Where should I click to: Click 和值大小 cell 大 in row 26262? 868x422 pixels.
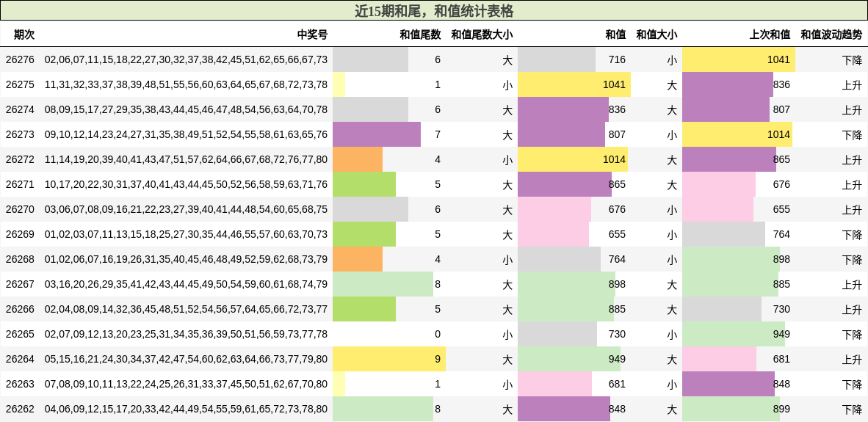(672, 410)
